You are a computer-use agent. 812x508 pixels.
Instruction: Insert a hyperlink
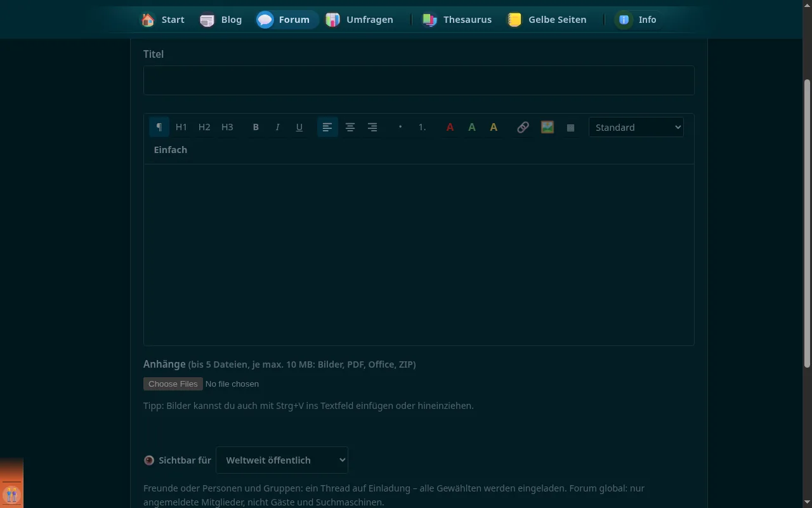(x=523, y=127)
